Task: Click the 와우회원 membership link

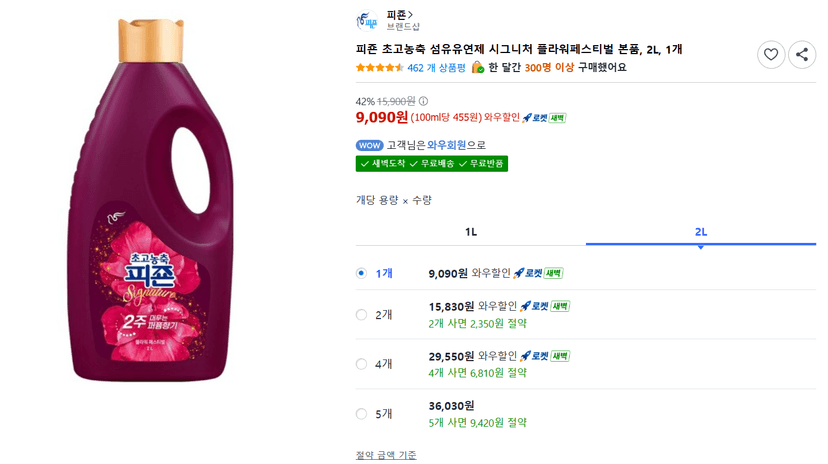Action: tap(446, 145)
